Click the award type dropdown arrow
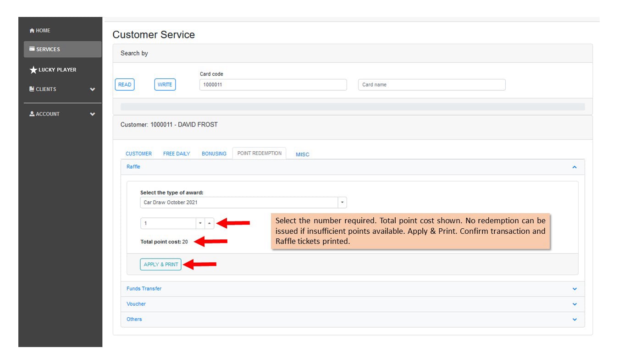 [342, 203]
